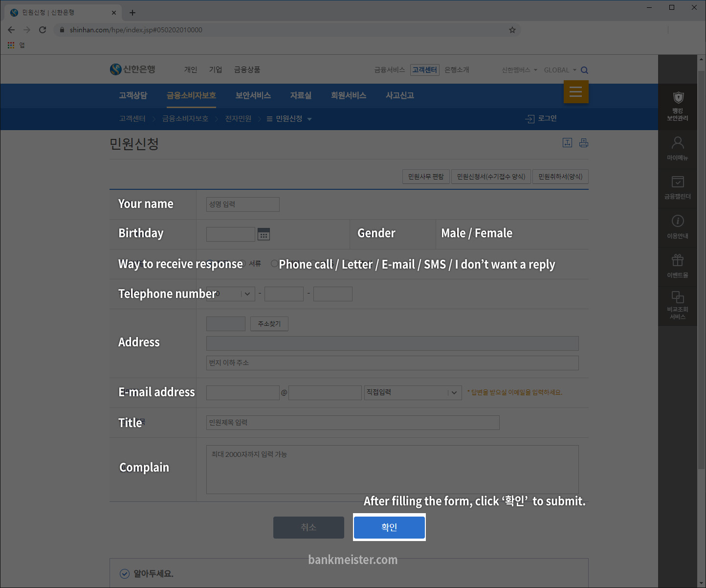
Task: Open a new tab with the plus button
Action: pyautogui.click(x=132, y=13)
